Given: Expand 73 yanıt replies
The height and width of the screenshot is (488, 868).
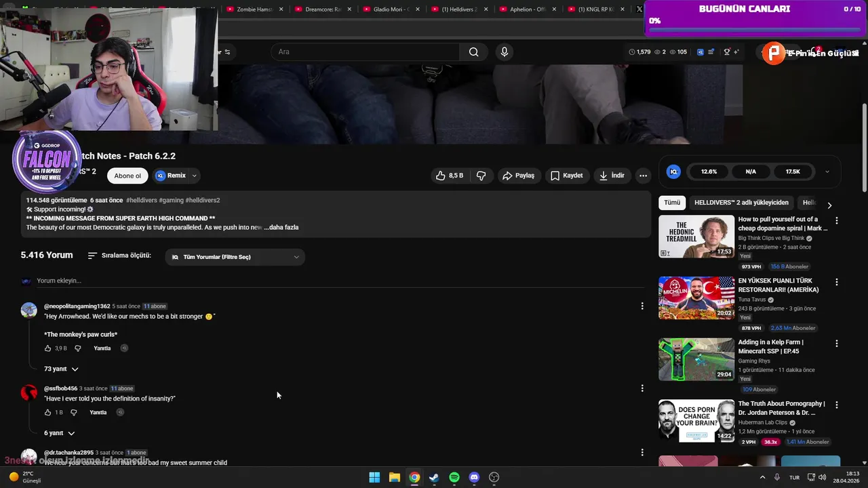Looking at the screenshot, I should click(x=60, y=369).
